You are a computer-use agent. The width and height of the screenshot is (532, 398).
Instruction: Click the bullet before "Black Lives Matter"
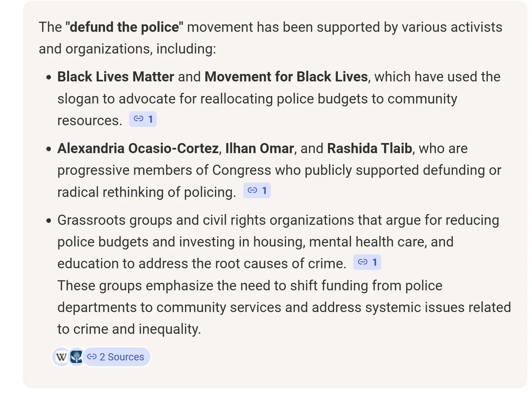pyautogui.click(x=49, y=78)
